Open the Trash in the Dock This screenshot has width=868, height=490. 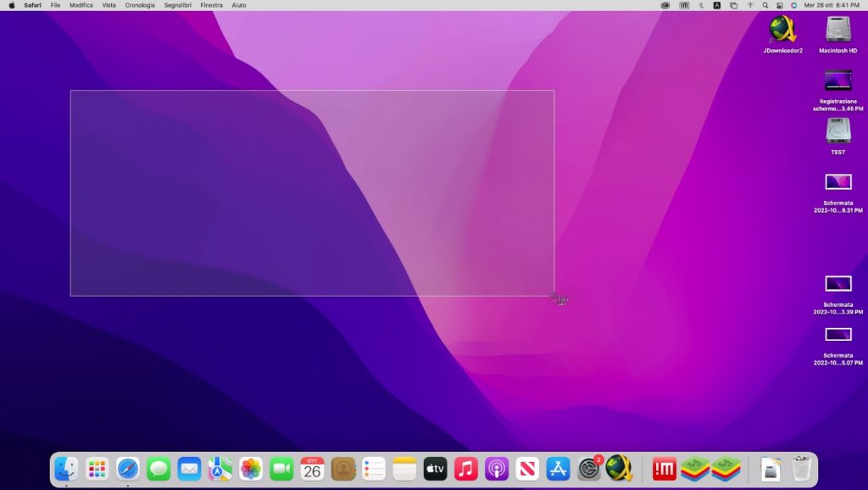(x=801, y=468)
